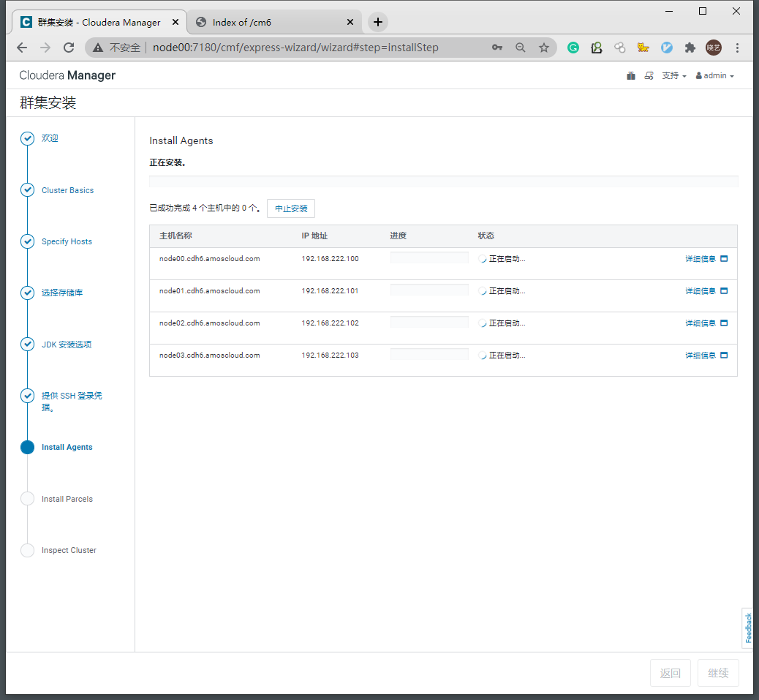Click the 中止安装 button
The image size is (759, 700).
coord(291,208)
